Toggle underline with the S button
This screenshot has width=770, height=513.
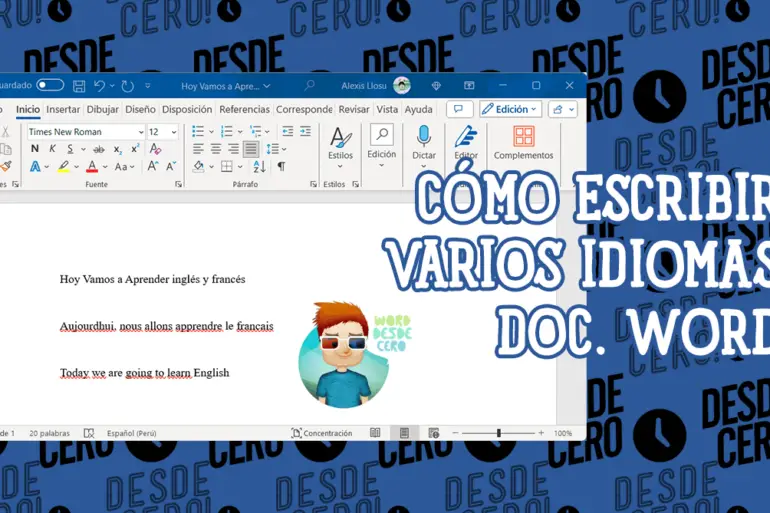70,149
